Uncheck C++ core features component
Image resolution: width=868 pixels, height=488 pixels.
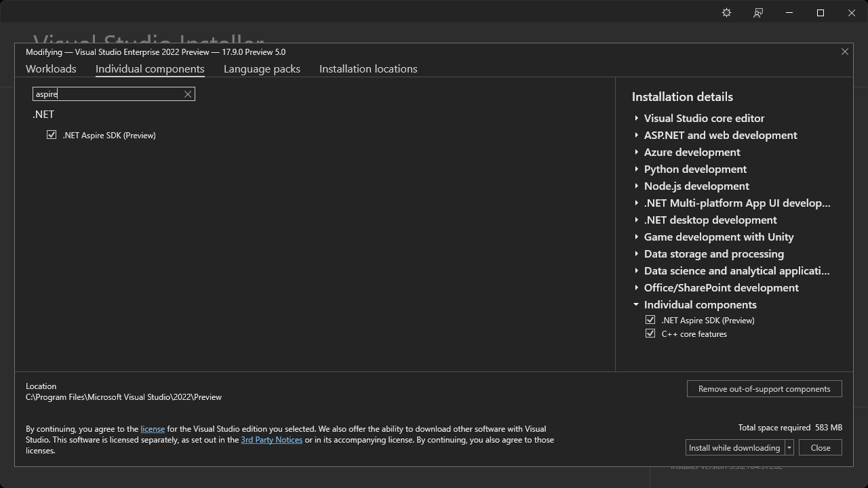point(650,333)
